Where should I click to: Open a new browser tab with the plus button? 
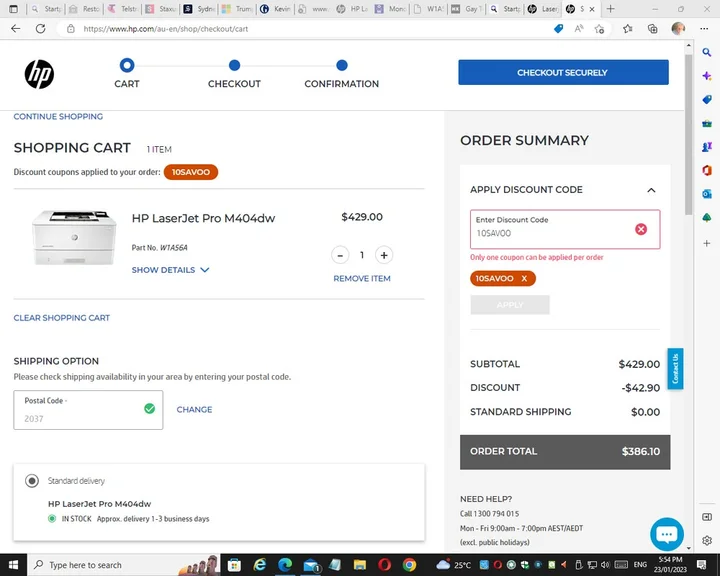click(610, 9)
